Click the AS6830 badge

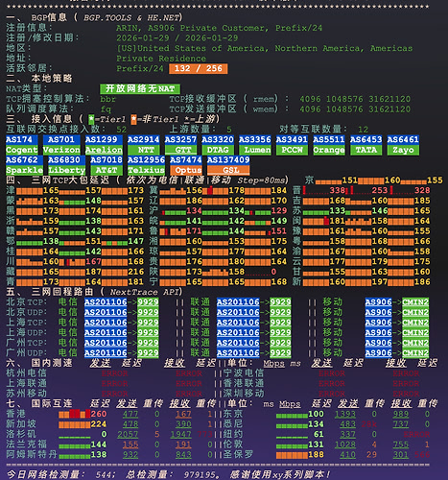(66, 160)
